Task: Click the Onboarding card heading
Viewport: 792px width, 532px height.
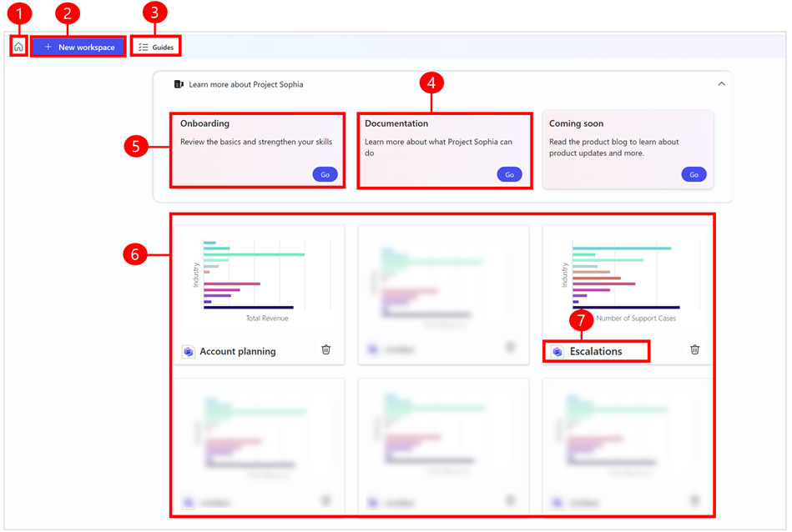Action: [x=204, y=123]
